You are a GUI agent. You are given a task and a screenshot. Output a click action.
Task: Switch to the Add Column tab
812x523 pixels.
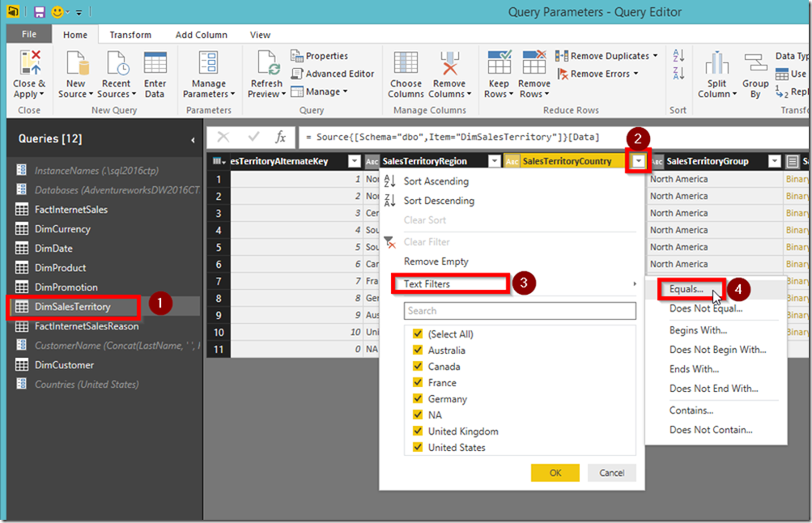201,35
